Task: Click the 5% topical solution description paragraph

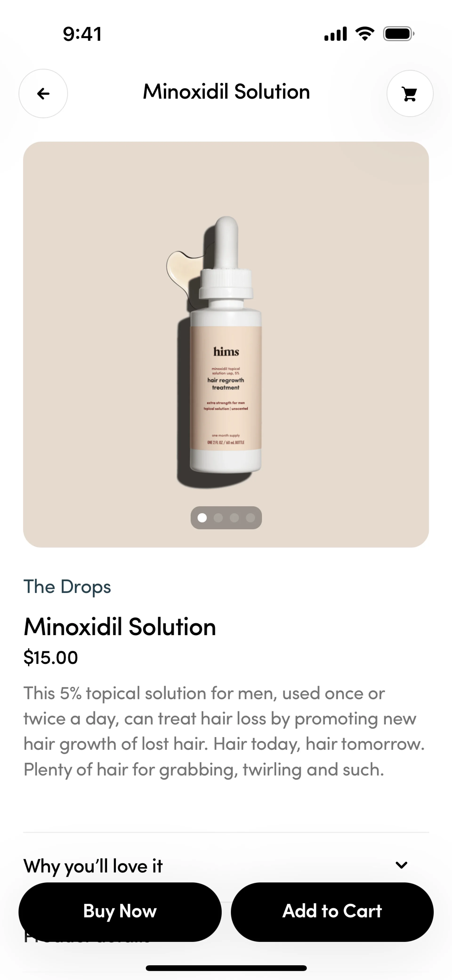Action: pyautogui.click(x=224, y=731)
